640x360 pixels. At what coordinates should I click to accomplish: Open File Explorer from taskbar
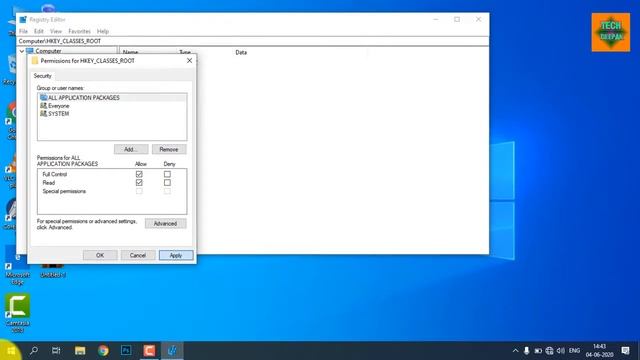click(x=80, y=351)
